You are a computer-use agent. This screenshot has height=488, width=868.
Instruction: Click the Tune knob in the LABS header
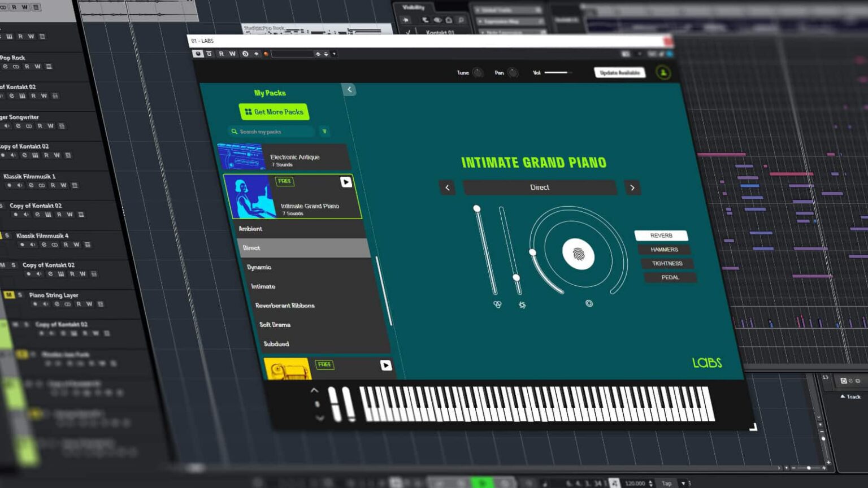point(477,72)
